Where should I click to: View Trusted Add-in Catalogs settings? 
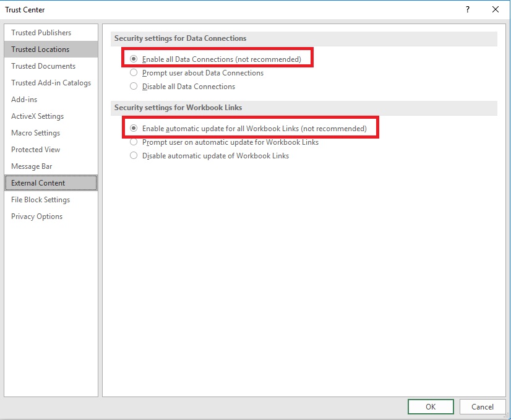pos(51,82)
